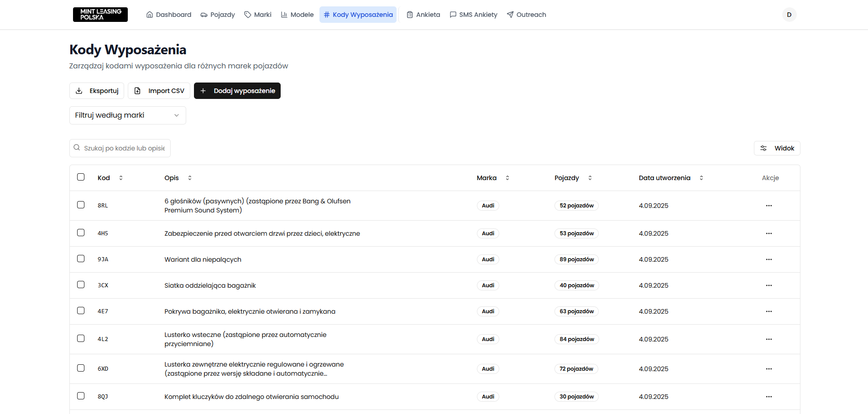This screenshot has height=414, width=868.
Task: Open the Outreach section
Action: 527,15
